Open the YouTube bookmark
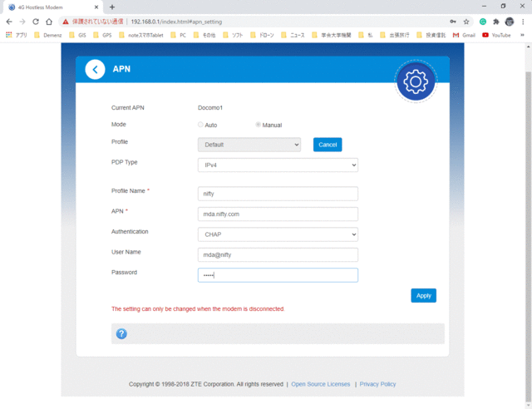Image resolution: width=532 pixels, height=409 pixels. [x=496, y=35]
